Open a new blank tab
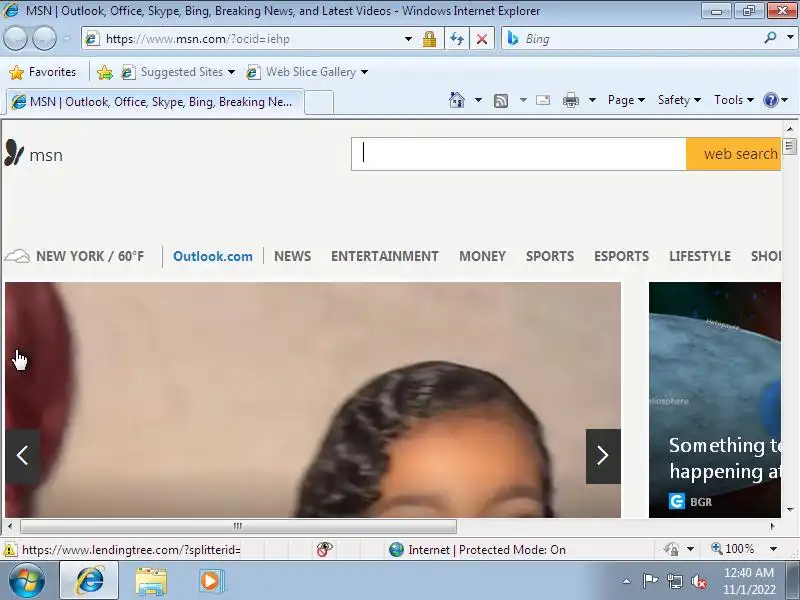Viewport: 800px width, 600px height. click(319, 102)
